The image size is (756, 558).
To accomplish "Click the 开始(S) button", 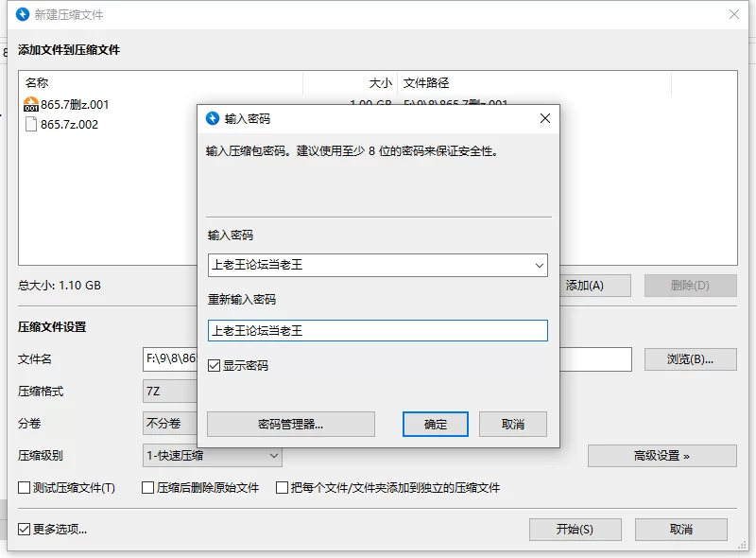I will click(576, 530).
